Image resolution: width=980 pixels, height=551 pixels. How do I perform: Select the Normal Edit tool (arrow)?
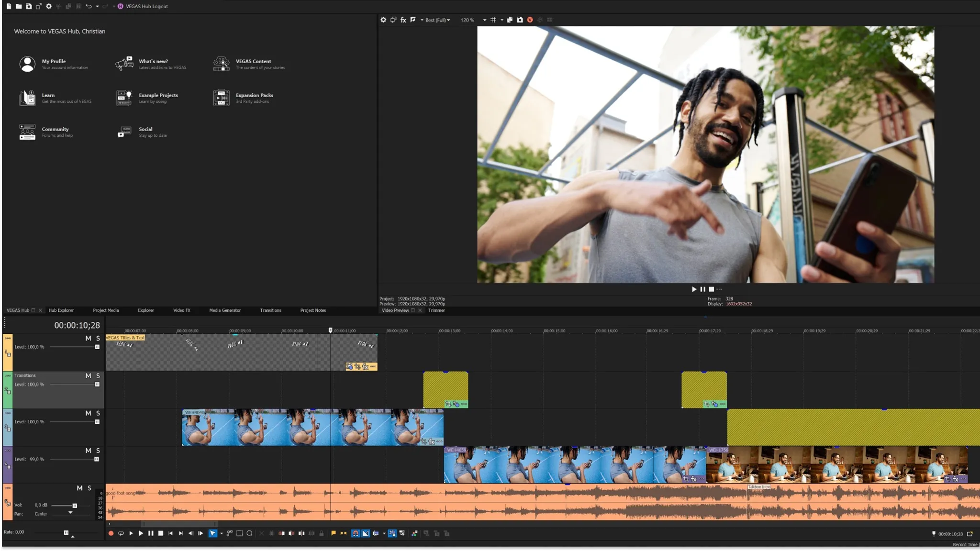coord(213,533)
